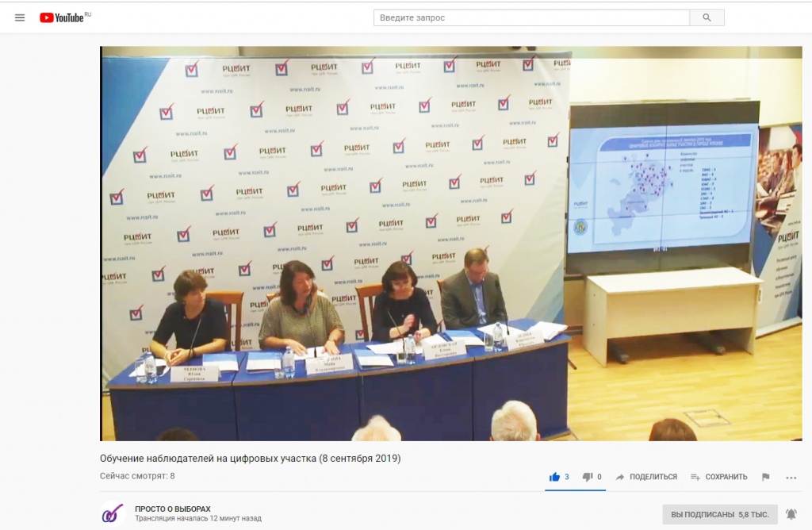Click the magnifying glass search button
The image size is (812, 530).
[x=707, y=17]
